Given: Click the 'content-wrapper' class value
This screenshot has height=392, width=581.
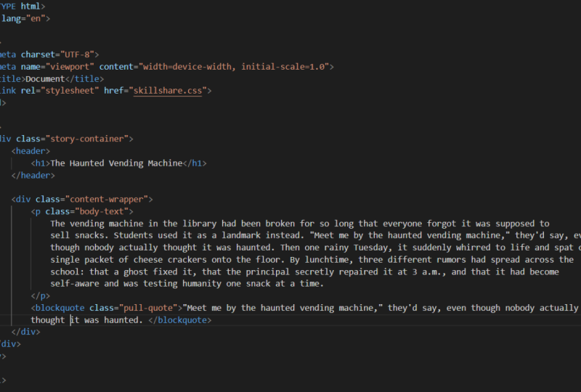Looking at the screenshot, I should (x=106, y=200).
